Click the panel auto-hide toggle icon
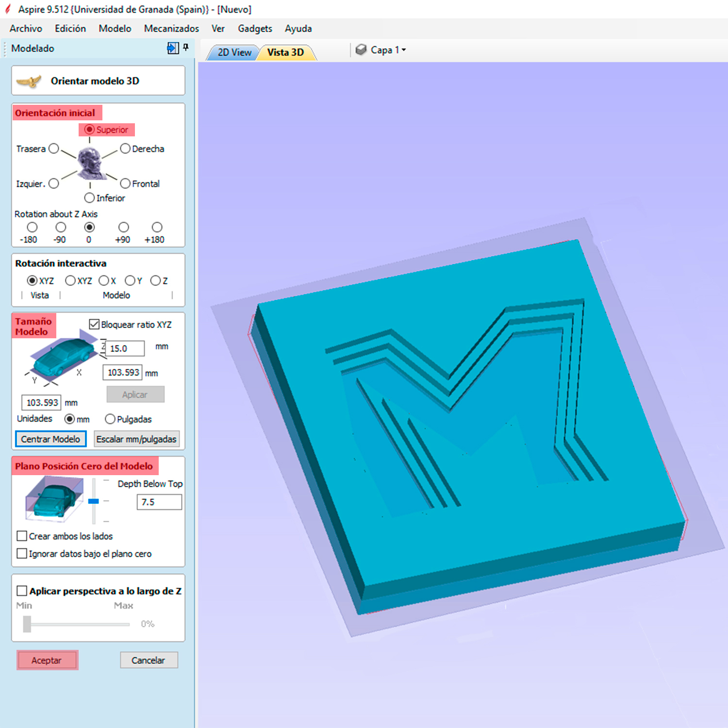 [x=173, y=48]
